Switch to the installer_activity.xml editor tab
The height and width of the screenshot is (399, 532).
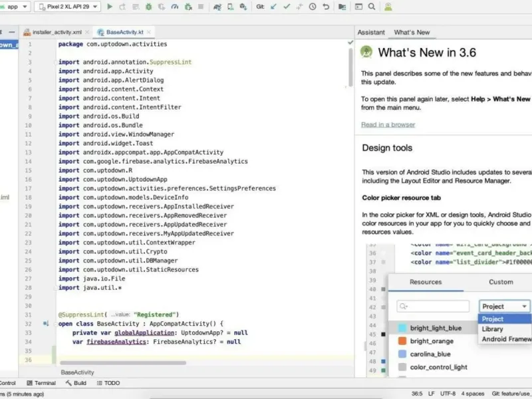[x=56, y=32]
